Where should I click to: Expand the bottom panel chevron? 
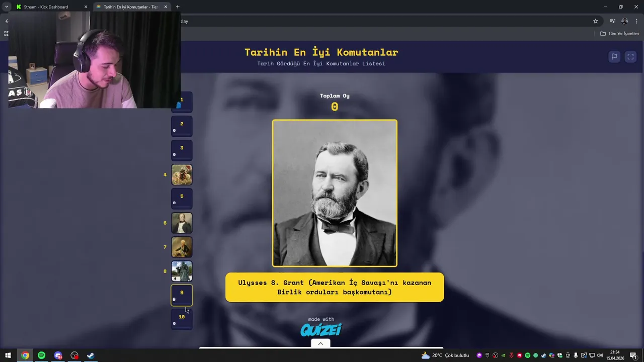(320, 343)
